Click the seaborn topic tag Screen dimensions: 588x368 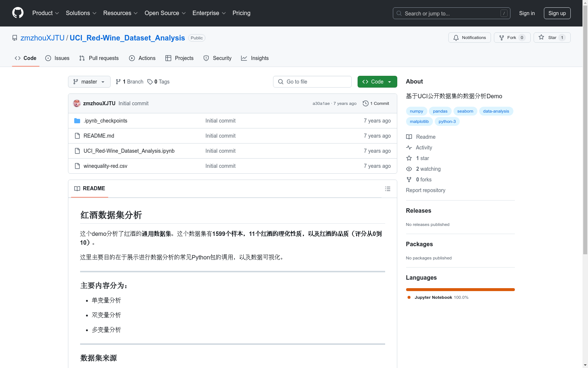465,111
